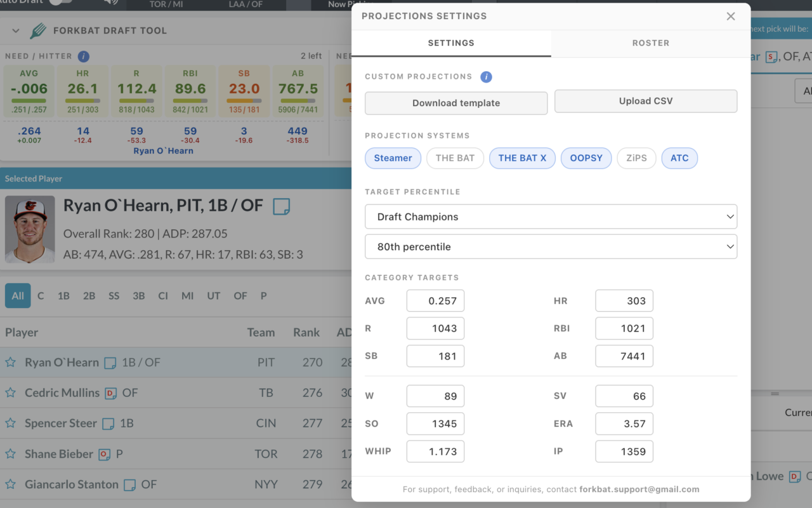
Task: Select the All position filter
Action: click(18, 296)
